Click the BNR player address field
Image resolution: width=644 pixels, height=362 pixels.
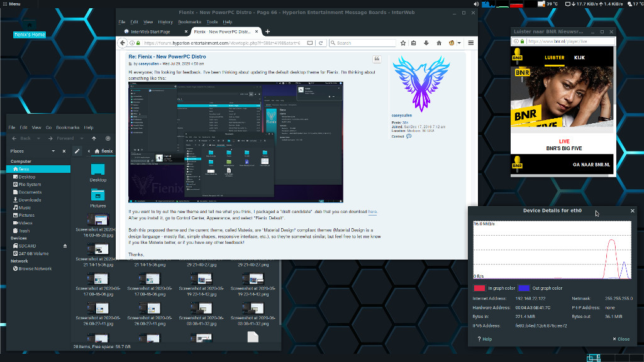563,41
